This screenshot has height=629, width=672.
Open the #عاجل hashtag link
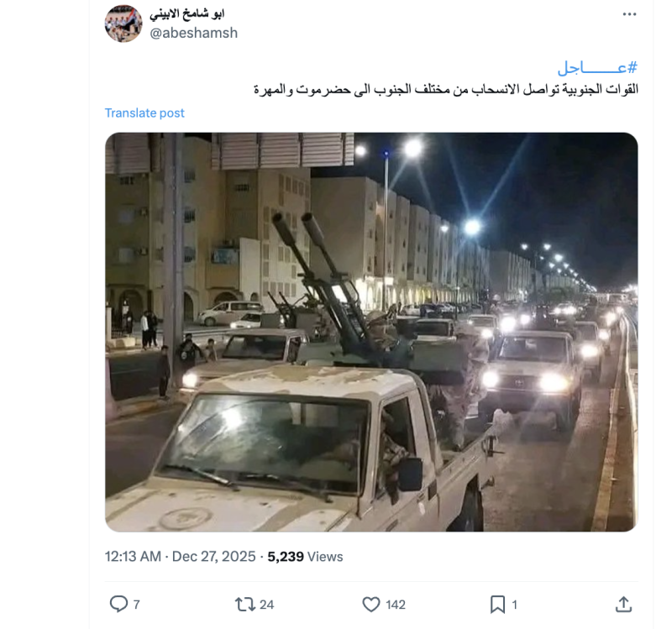(x=597, y=67)
